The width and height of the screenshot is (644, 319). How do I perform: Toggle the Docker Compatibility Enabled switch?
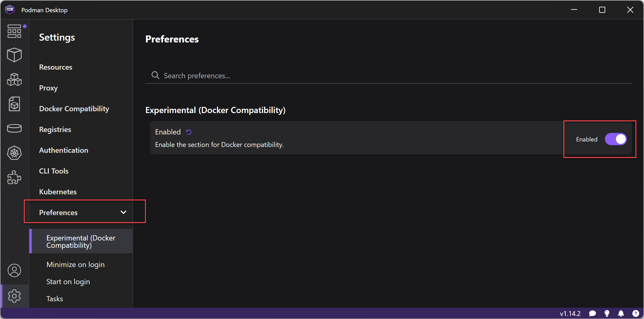616,139
